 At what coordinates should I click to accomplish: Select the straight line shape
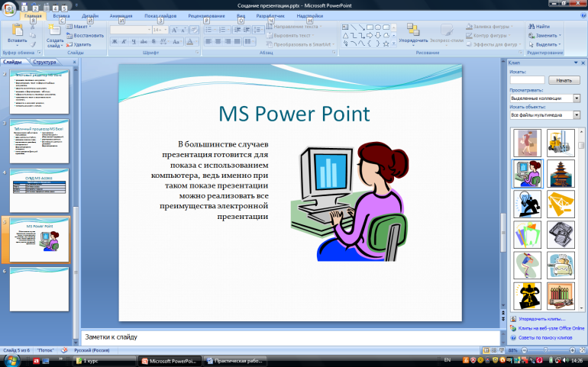point(354,27)
